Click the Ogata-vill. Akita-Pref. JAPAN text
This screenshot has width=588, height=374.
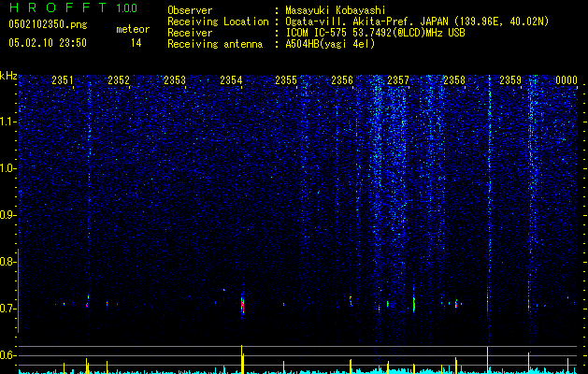pos(366,22)
